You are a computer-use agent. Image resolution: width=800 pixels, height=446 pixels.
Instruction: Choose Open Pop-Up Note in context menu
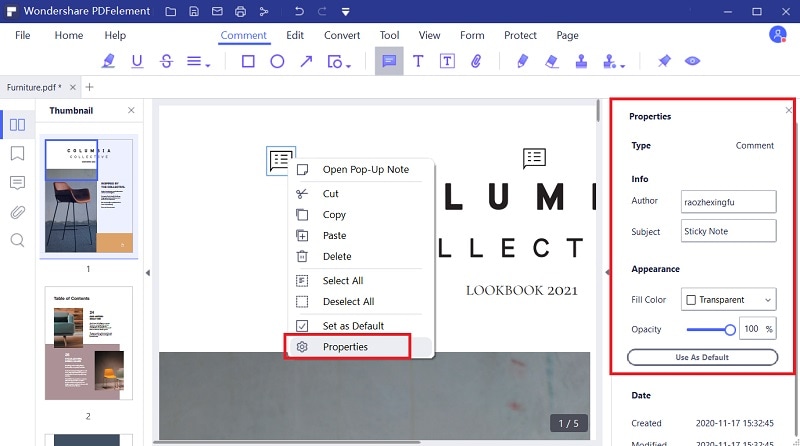[x=360, y=169]
